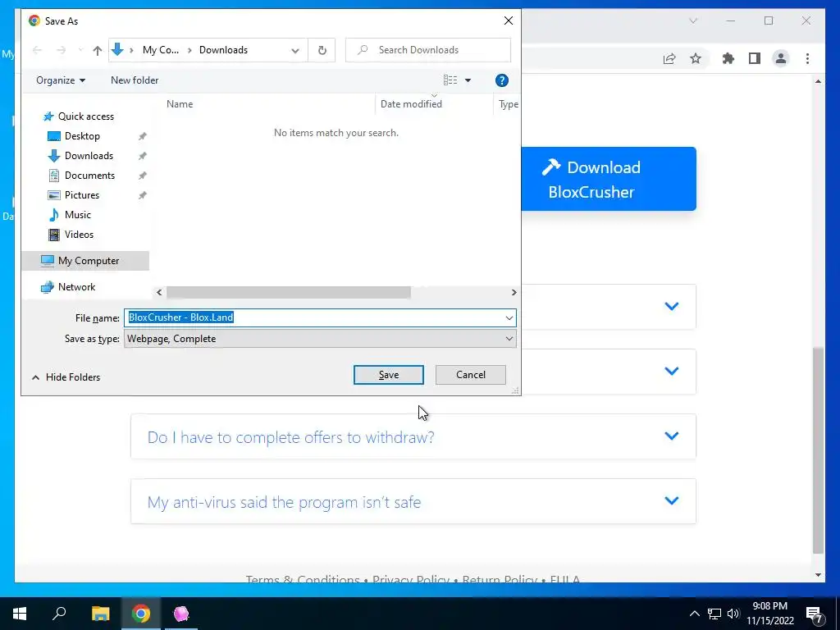Image resolution: width=840 pixels, height=630 pixels.
Task: Open the help question mark icon
Action: 501,80
